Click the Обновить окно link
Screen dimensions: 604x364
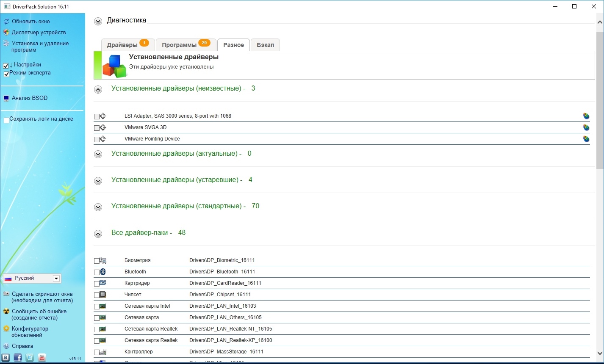[x=31, y=21]
